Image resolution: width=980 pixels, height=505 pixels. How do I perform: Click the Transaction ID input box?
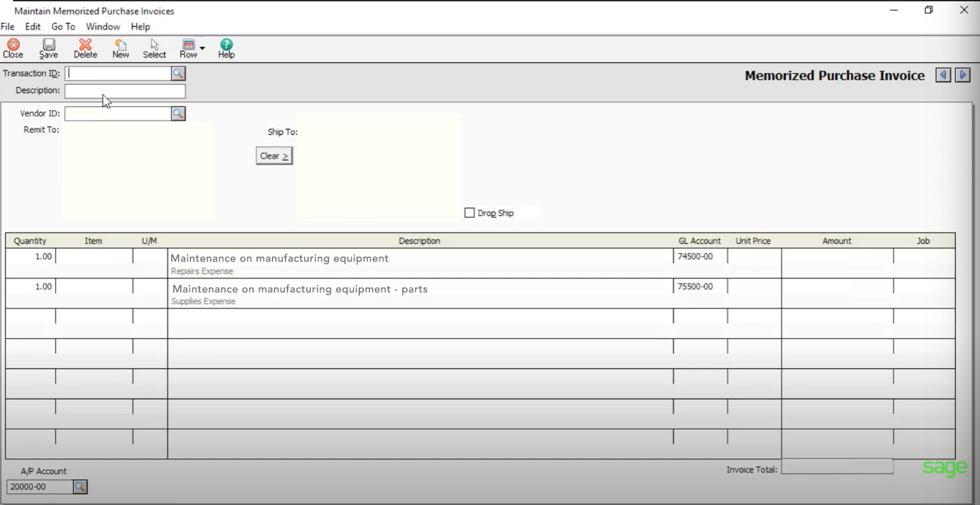click(x=117, y=72)
